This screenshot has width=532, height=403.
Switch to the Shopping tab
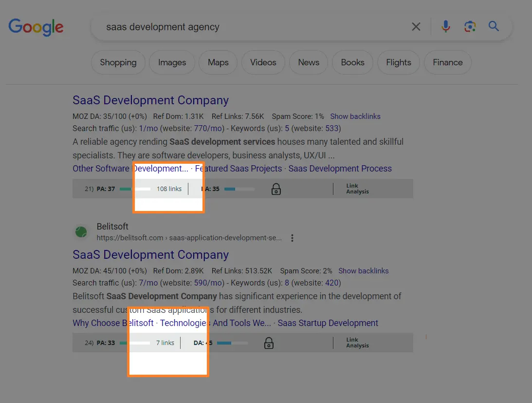click(x=118, y=62)
